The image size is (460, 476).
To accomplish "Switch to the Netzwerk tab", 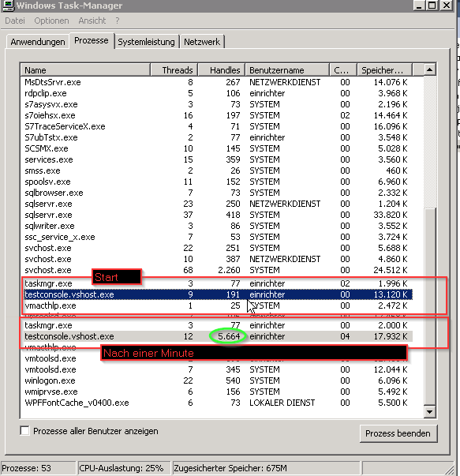I will pyautogui.click(x=202, y=42).
